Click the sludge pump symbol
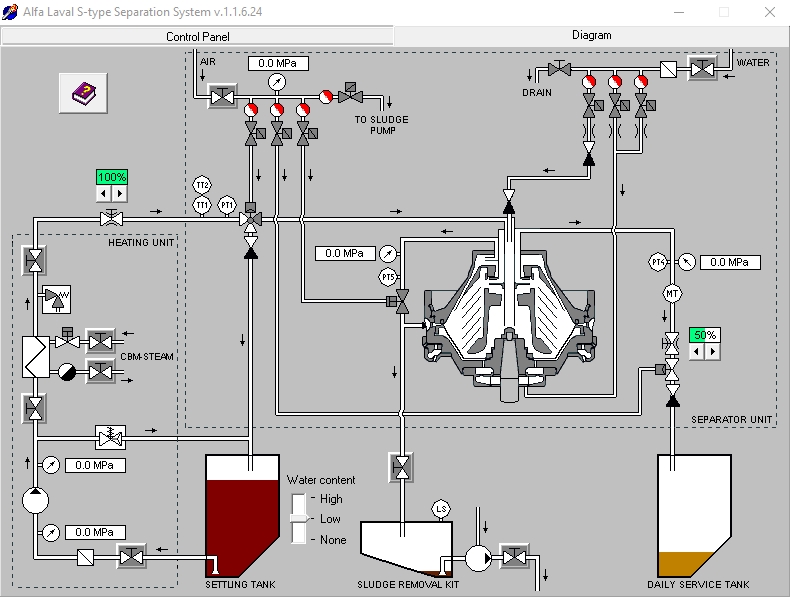The image size is (790, 597). pos(478,558)
